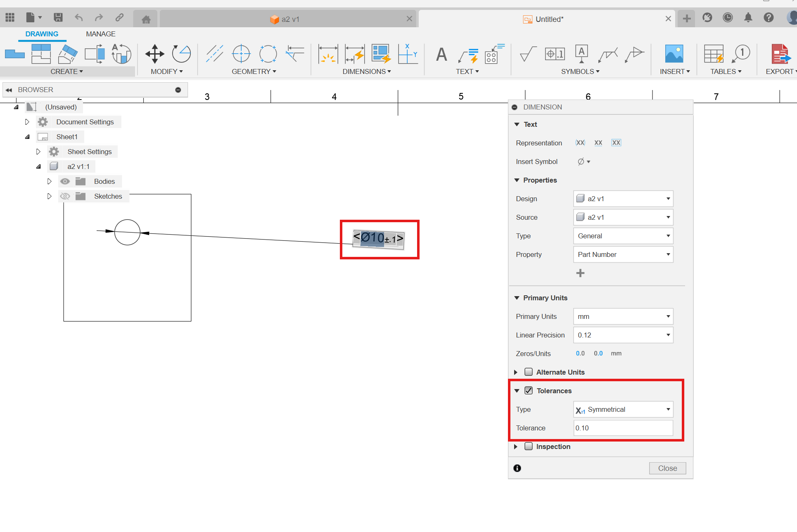Select the Feature Control Frame symbol tool

(555, 54)
